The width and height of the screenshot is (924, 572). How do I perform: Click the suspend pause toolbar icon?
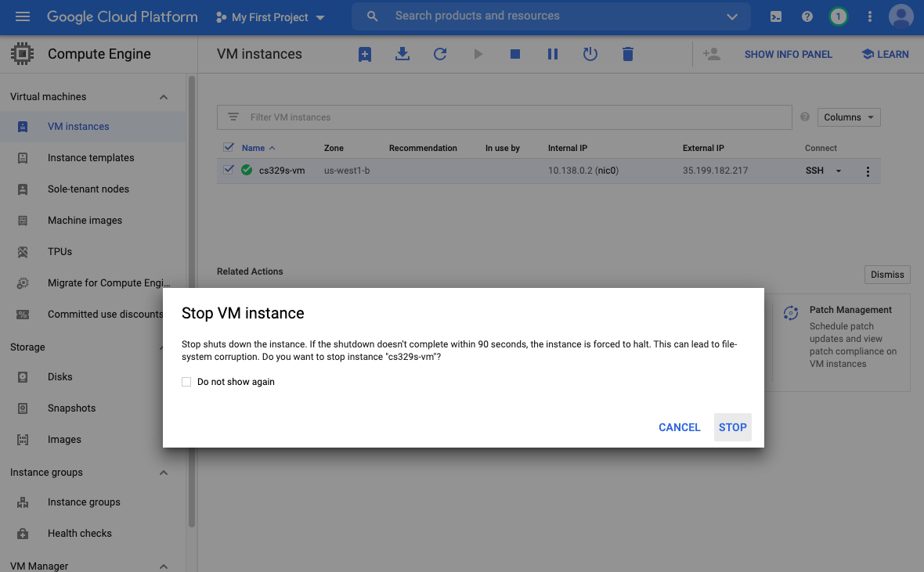(553, 54)
